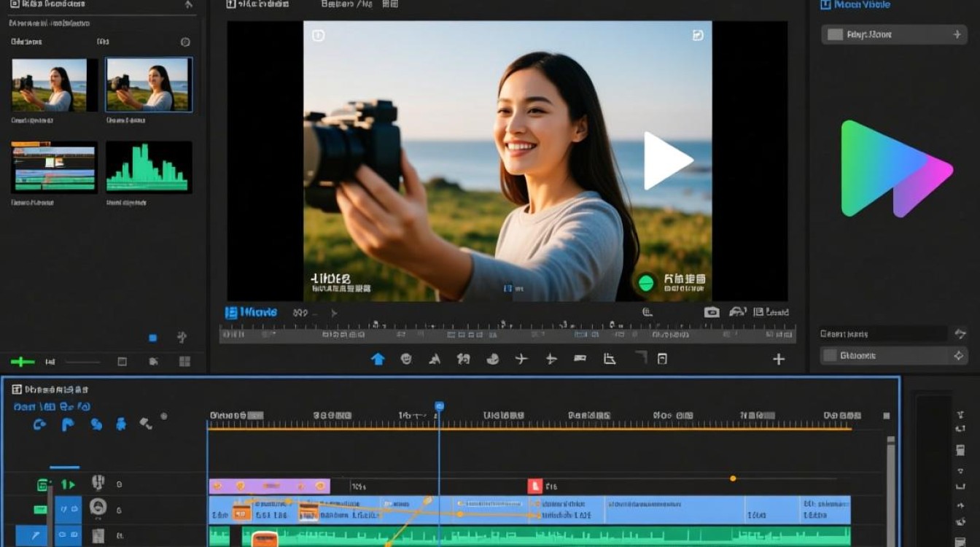Screen dimensions: 980x547
Task: Add media with the green plus in media panel
Action: point(23,362)
